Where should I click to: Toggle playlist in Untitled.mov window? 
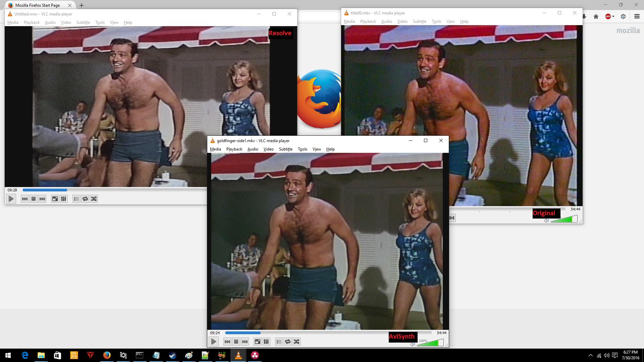tap(76, 199)
